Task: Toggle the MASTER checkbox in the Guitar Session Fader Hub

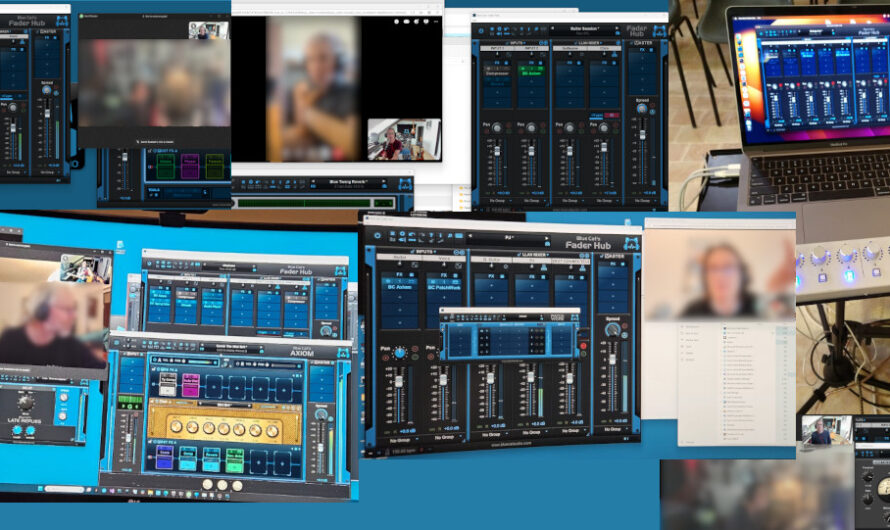Action: pyautogui.click(x=631, y=43)
